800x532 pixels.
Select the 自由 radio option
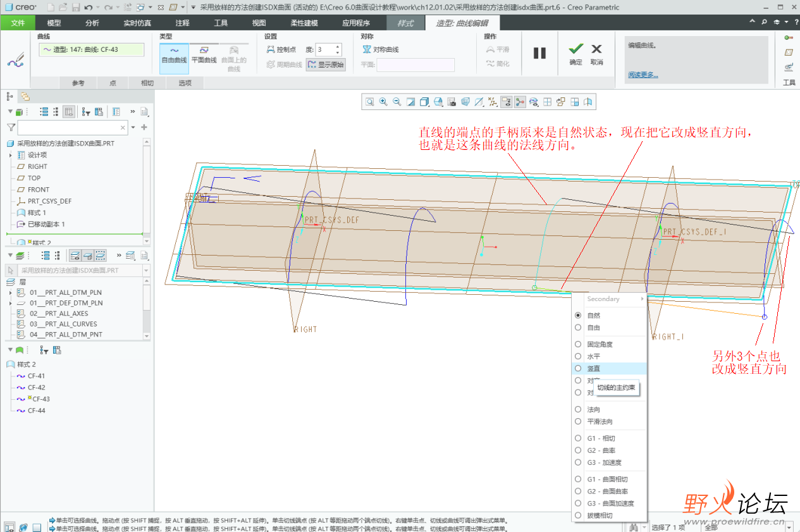(577, 328)
